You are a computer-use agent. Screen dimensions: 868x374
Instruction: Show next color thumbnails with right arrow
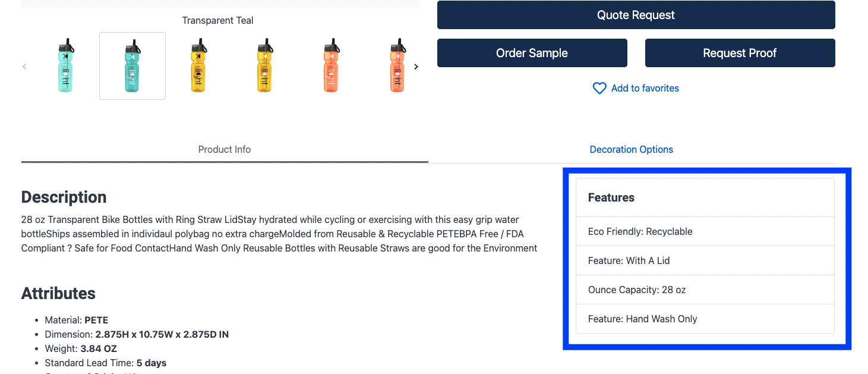[416, 67]
